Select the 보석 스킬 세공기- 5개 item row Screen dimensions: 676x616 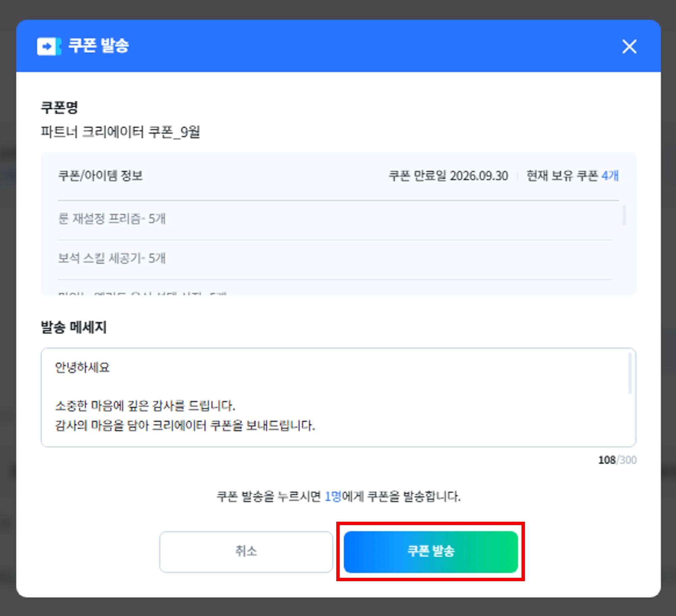click(335, 258)
